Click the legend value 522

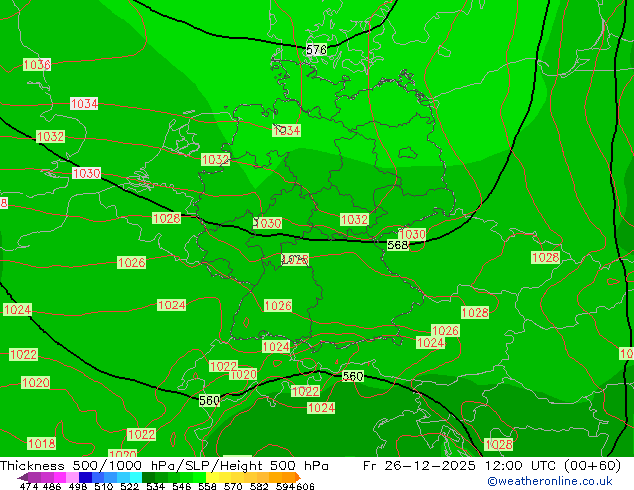click(129, 486)
